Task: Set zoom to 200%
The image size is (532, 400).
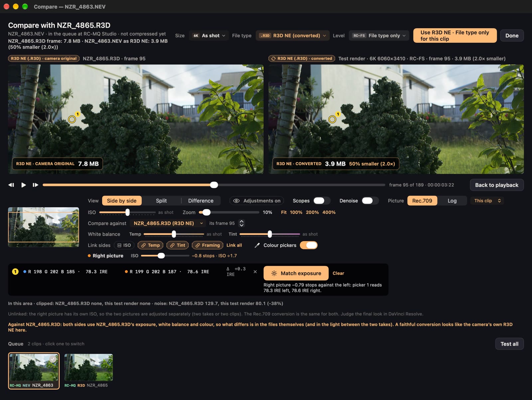Action: click(x=312, y=212)
